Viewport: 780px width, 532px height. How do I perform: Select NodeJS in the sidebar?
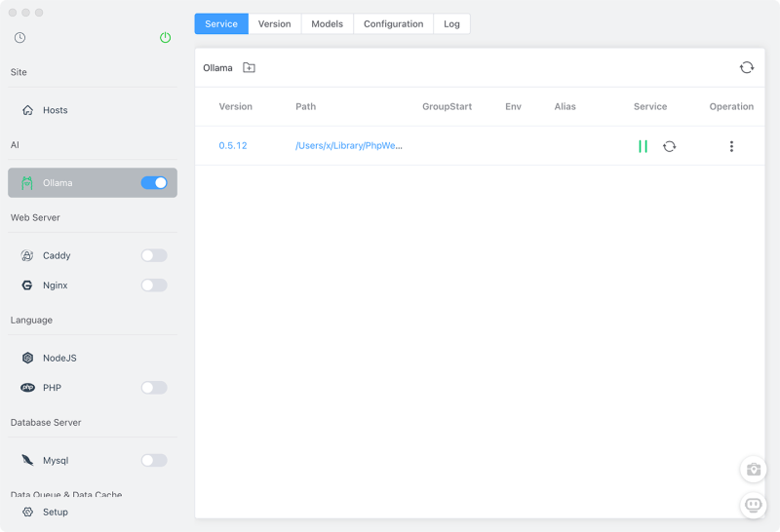coord(93,358)
